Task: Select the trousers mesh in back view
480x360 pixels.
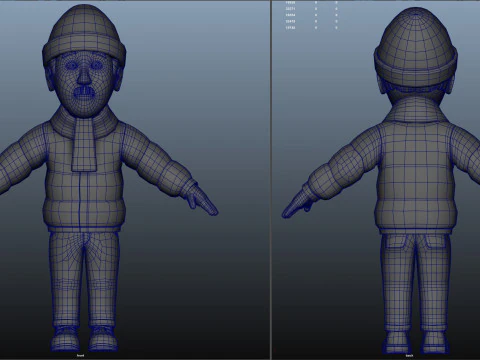Action: (x=416, y=282)
